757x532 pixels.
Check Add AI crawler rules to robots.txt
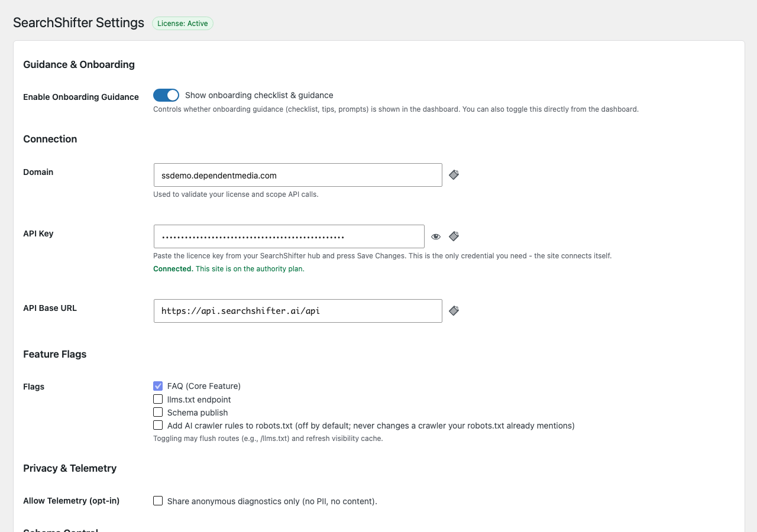(158, 425)
